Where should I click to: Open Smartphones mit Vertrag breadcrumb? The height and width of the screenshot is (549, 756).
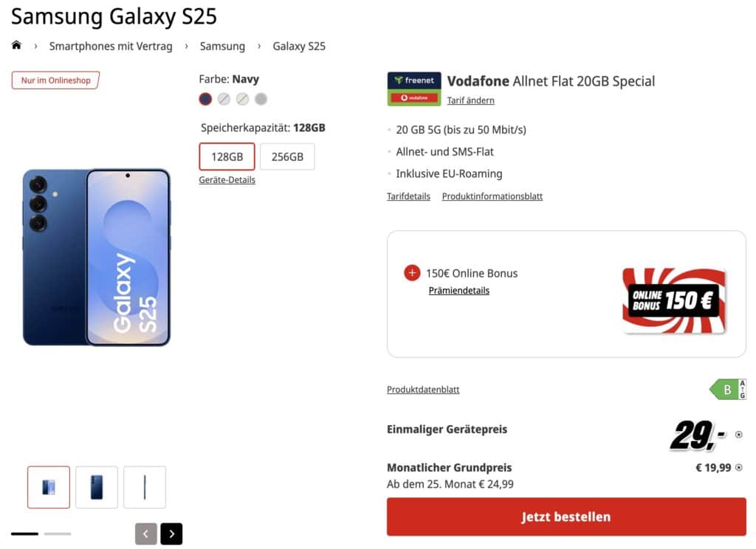click(111, 46)
